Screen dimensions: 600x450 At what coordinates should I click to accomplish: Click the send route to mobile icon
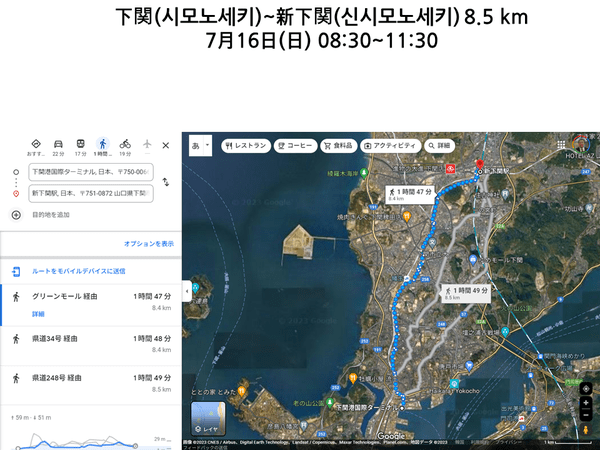17,271
